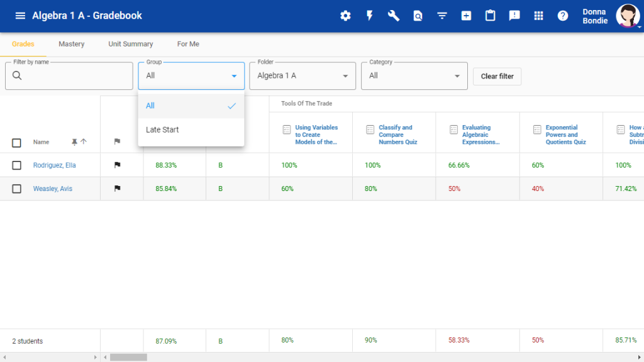Click the help question mark icon
This screenshot has width=644, height=362.
pos(562,16)
